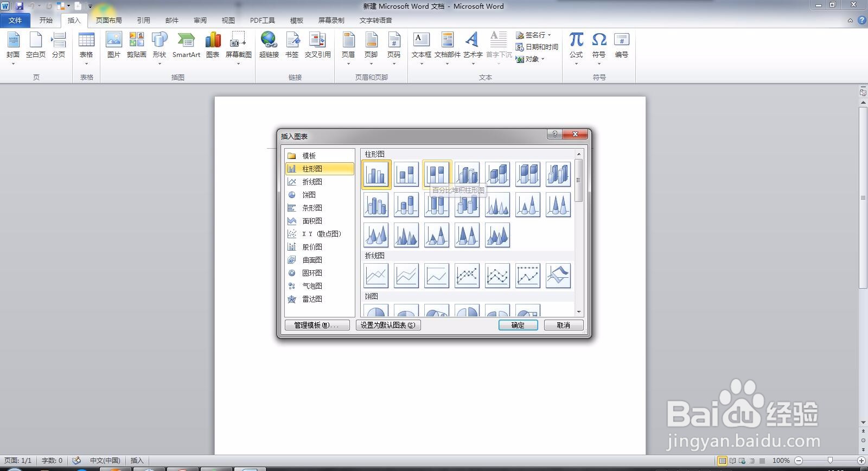
Task: Click Set as Default Chart (设置为默认图表)
Action: [x=388, y=325]
